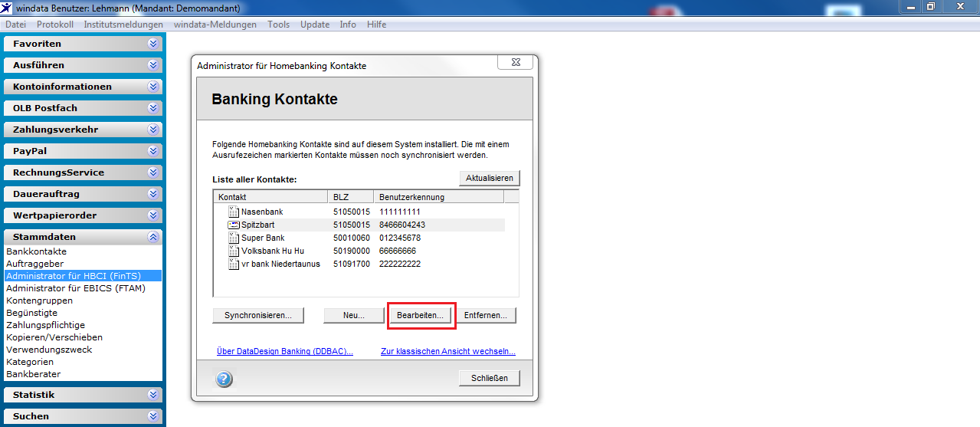This screenshot has width=980, height=427.
Task: Expand the Zahlungsverkehr section
Action: [153, 130]
